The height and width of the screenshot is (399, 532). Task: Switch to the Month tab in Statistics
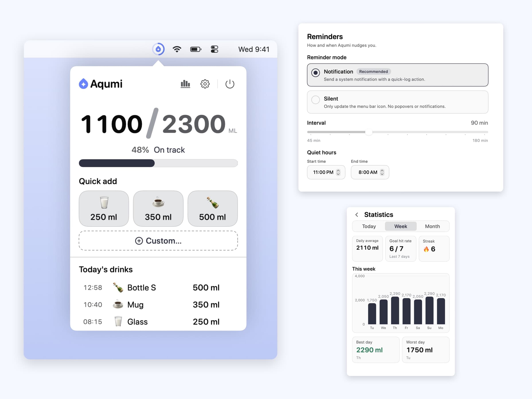pyautogui.click(x=432, y=226)
